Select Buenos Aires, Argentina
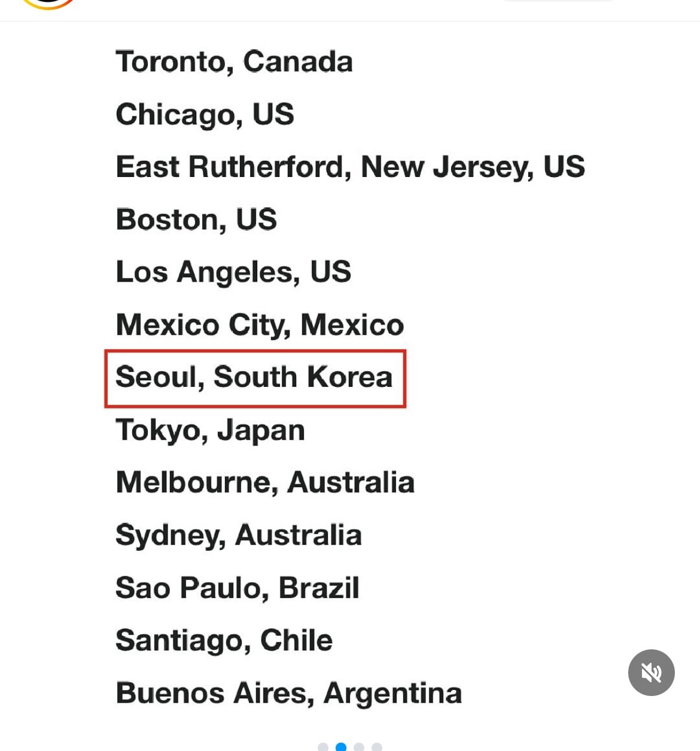The width and height of the screenshot is (700, 751). (288, 694)
